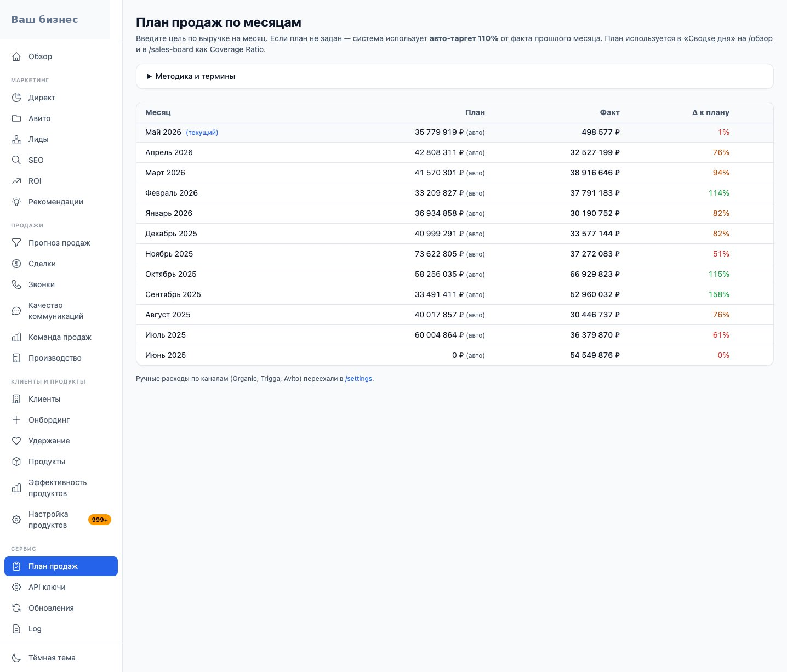Viewport: 787px width, 672px height.
Task: Click the Директ pie chart icon
Action: click(x=16, y=98)
